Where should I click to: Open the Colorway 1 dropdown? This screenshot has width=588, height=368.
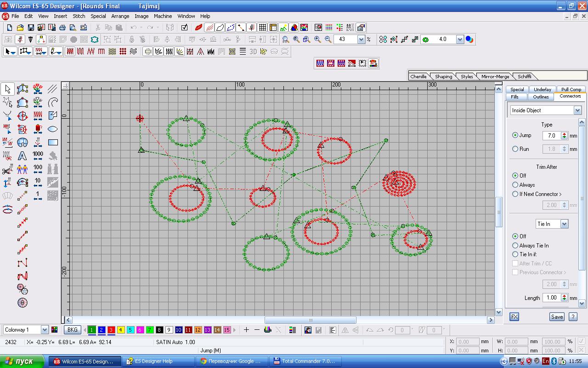[x=45, y=330]
